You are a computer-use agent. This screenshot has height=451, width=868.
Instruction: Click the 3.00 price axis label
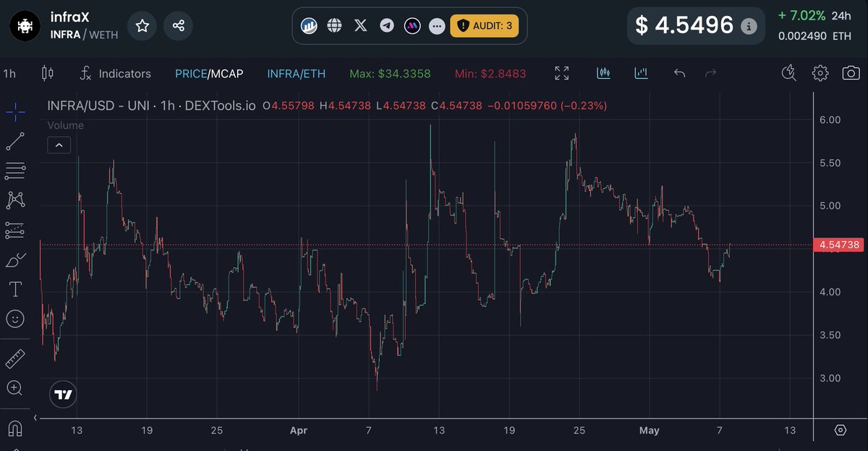pyautogui.click(x=829, y=378)
